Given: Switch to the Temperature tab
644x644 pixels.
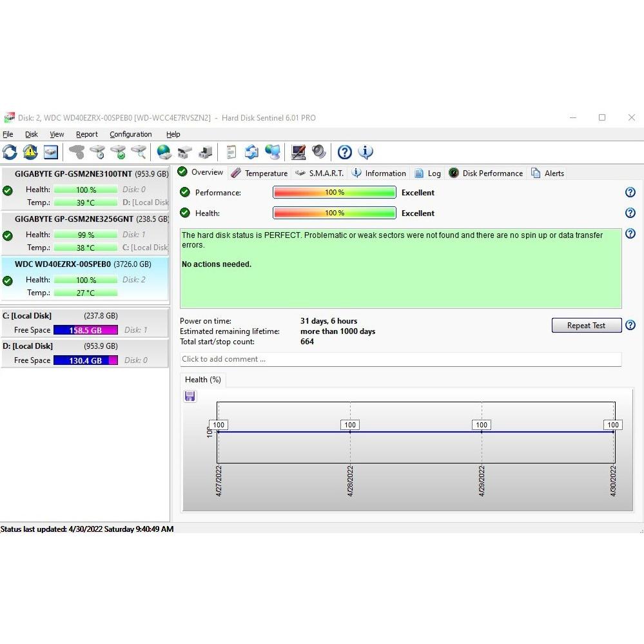Looking at the screenshot, I should [x=260, y=173].
